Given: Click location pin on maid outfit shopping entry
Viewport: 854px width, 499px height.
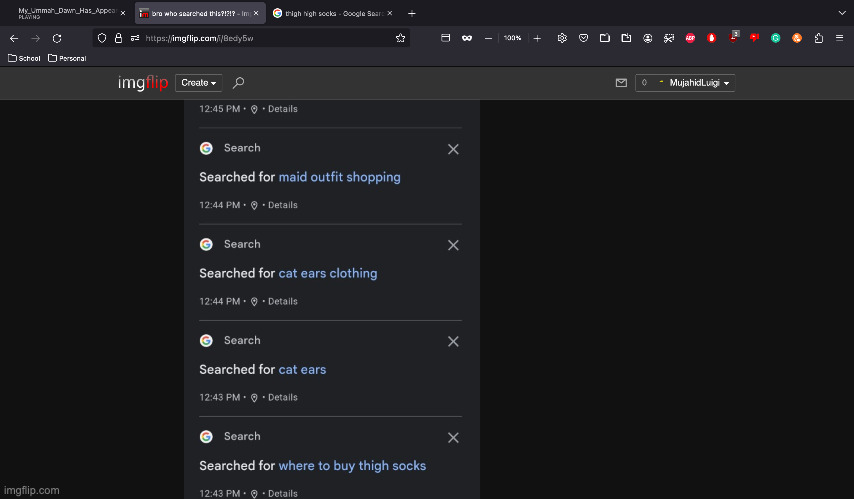Looking at the screenshot, I should [x=254, y=205].
